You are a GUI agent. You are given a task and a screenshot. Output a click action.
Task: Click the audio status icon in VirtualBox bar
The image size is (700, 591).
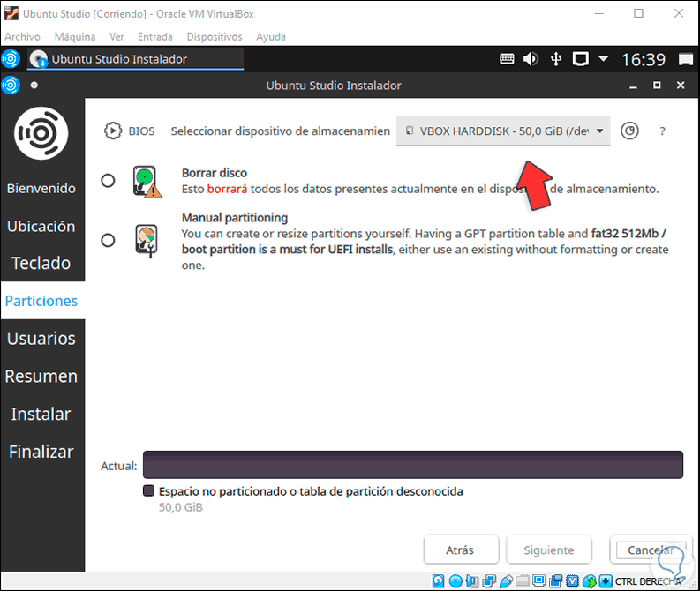[x=472, y=580]
